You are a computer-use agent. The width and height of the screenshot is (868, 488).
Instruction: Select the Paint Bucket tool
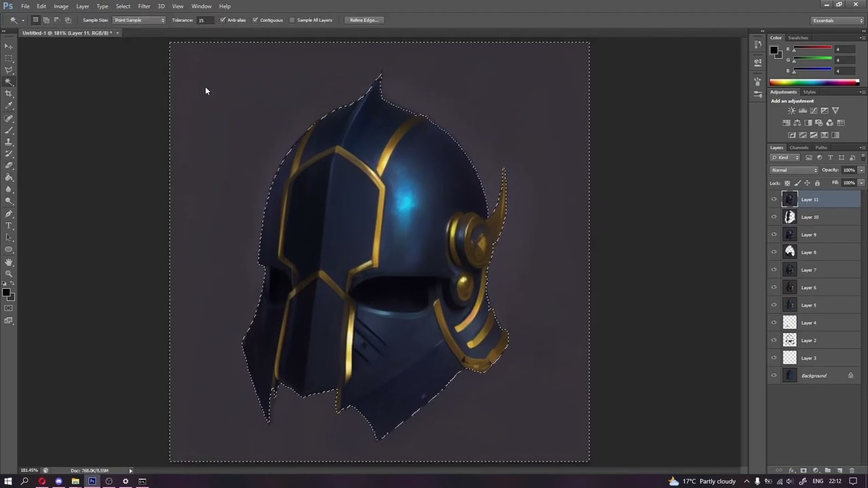point(9,178)
